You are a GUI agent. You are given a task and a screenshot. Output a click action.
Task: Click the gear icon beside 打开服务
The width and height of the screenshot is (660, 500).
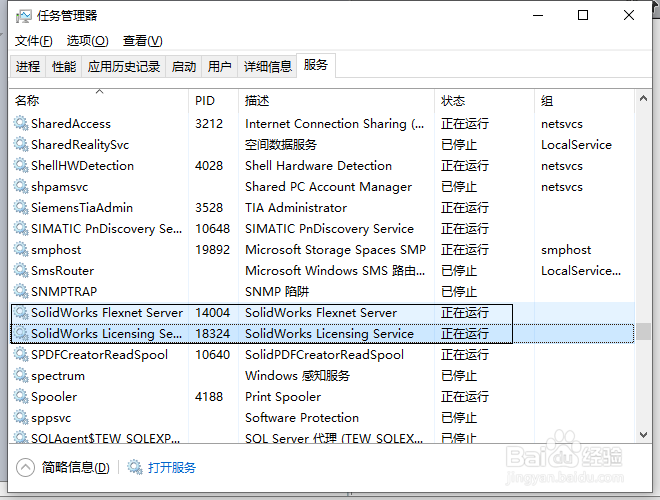(135, 467)
